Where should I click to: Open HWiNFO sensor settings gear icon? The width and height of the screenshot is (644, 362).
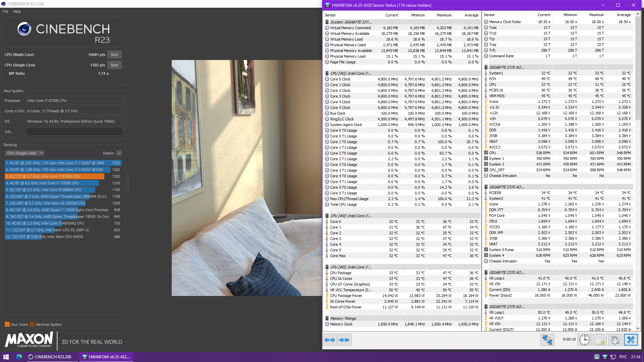click(x=615, y=340)
